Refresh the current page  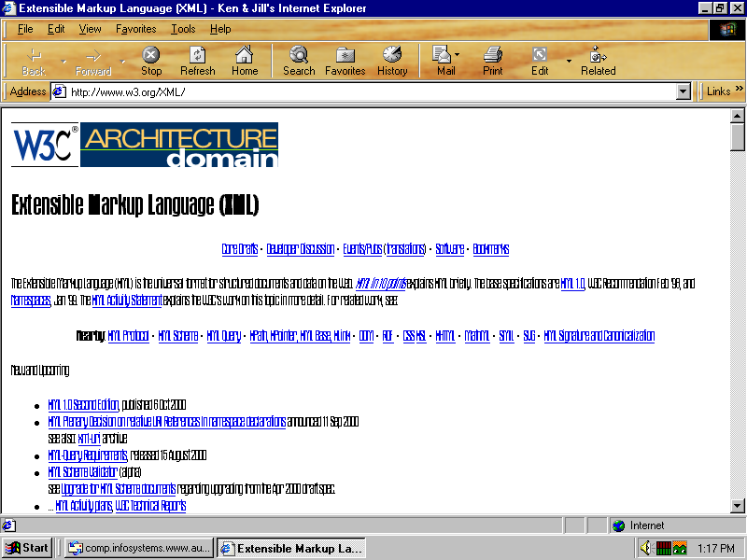point(197,61)
